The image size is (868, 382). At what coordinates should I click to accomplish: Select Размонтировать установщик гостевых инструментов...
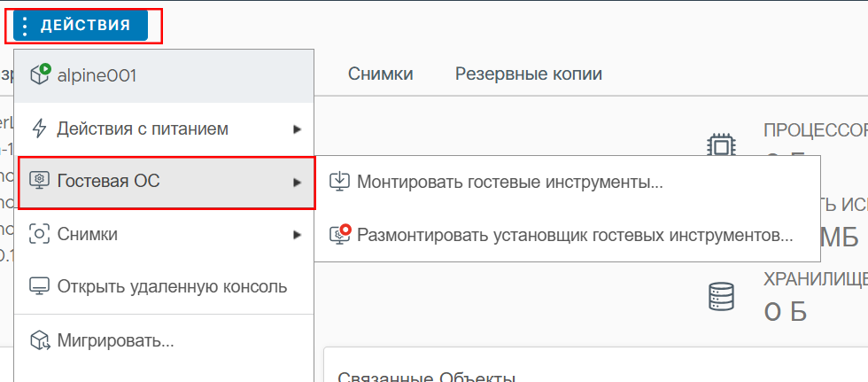567,236
